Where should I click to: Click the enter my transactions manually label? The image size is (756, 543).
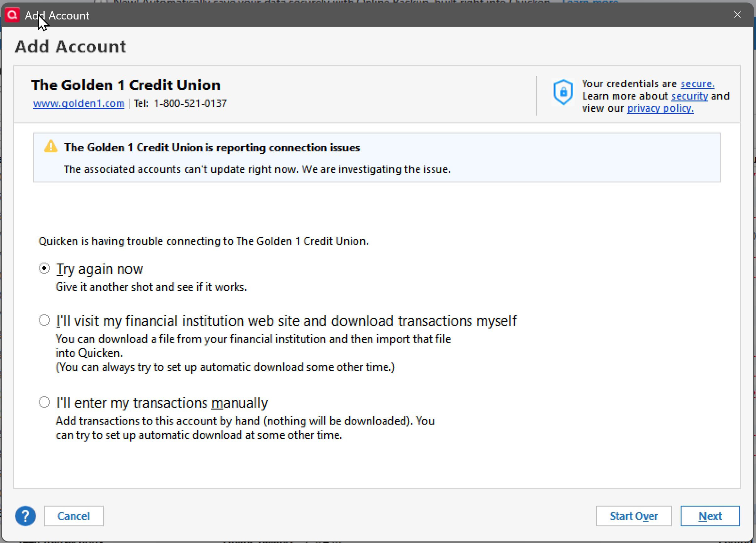click(162, 403)
